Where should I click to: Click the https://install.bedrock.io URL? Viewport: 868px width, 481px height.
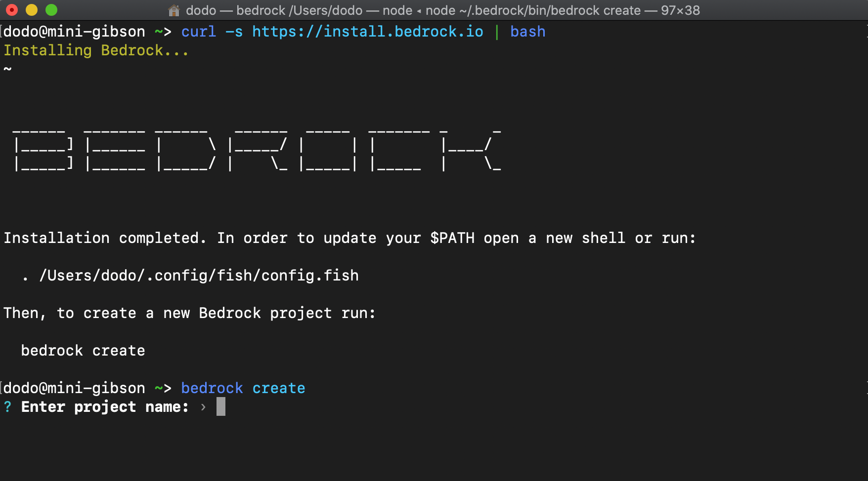pyautogui.click(x=368, y=32)
